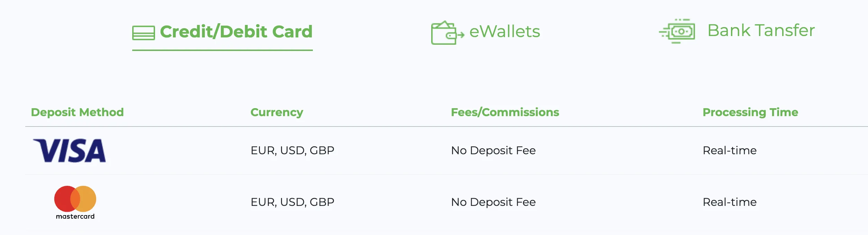Click the Deposit Method column header
This screenshot has width=868, height=235.
(77, 112)
